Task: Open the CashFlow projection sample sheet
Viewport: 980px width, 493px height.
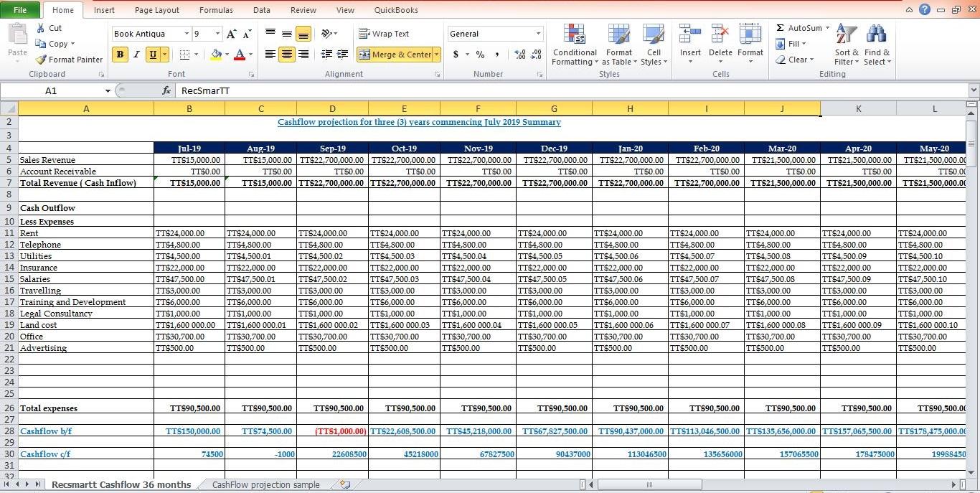Action: (x=266, y=484)
